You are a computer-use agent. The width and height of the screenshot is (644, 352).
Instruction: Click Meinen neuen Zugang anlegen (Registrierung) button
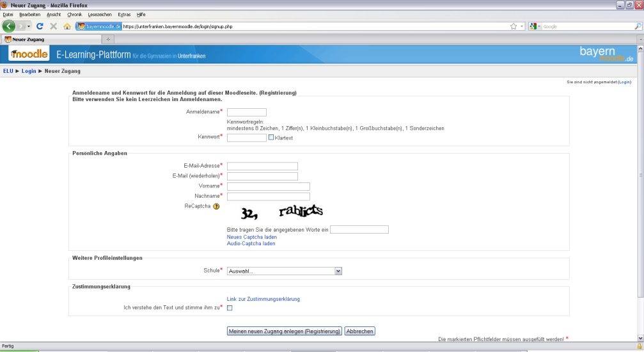[284, 331]
